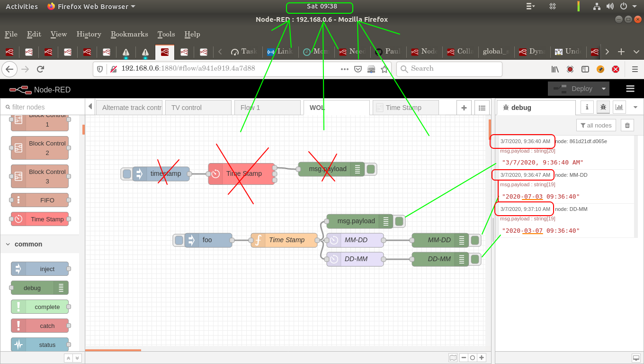Select the inject node in the palette
This screenshot has height=364, width=644.
(40, 269)
